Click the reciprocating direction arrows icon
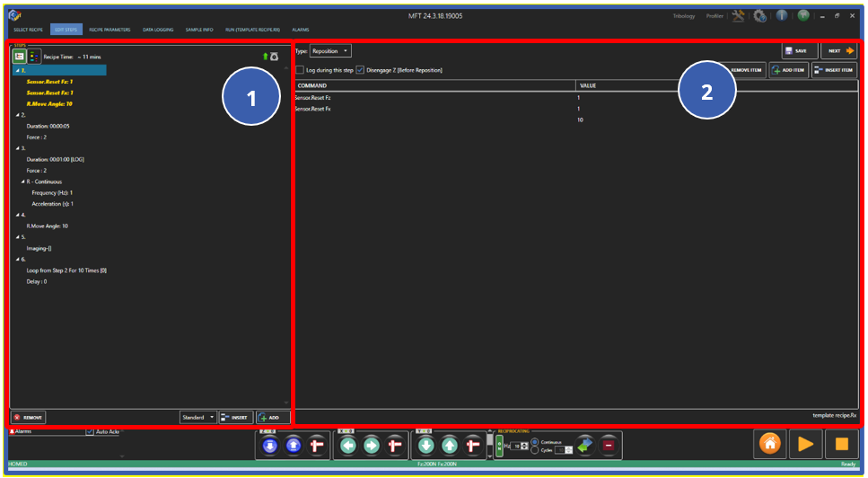868x478 pixels. [585, 446]
